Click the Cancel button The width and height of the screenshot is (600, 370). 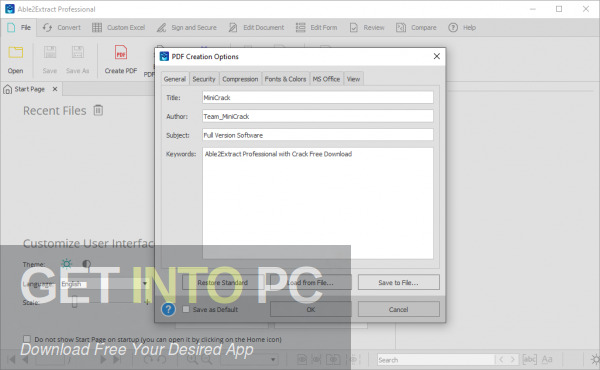(x=398, y=309)
